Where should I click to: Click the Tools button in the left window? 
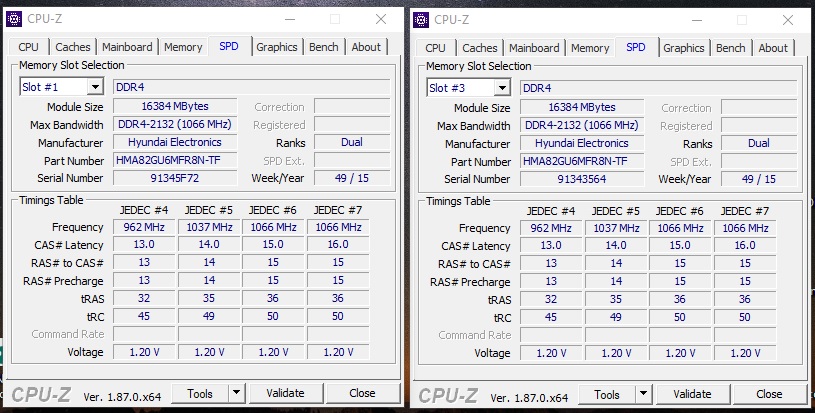point(200,393)
